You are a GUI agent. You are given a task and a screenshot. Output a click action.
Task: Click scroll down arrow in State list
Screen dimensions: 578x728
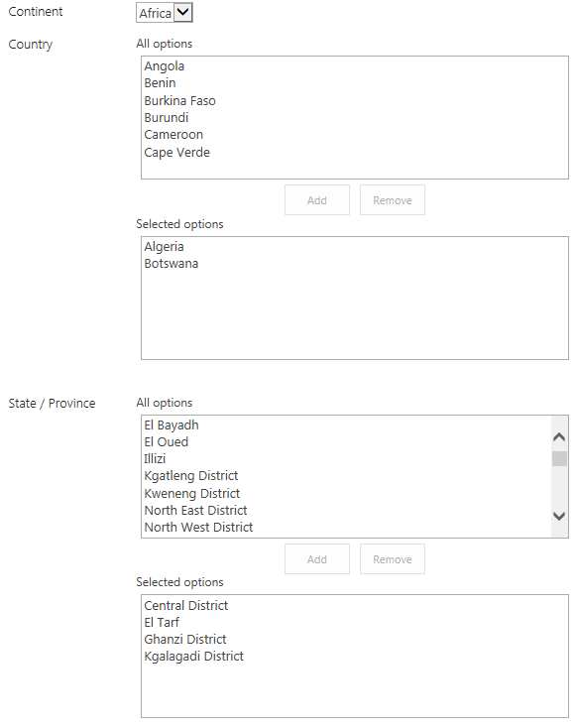point(559,516)
